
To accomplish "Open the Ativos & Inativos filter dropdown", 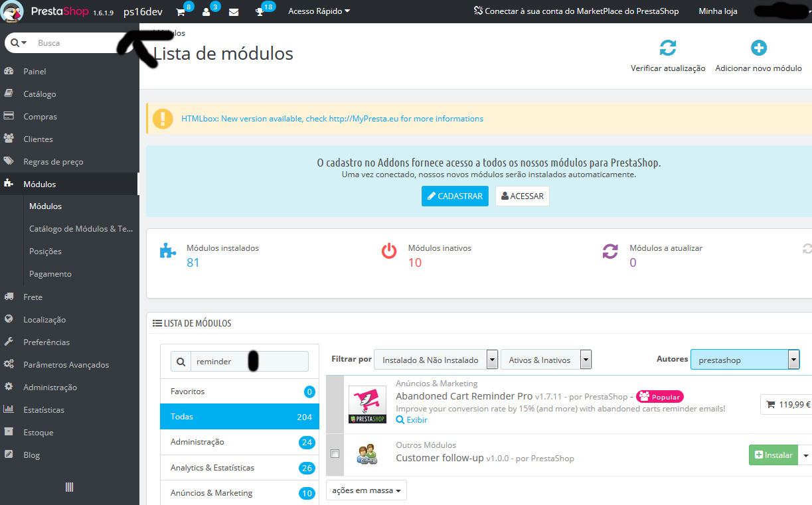I will pos(546,360).
